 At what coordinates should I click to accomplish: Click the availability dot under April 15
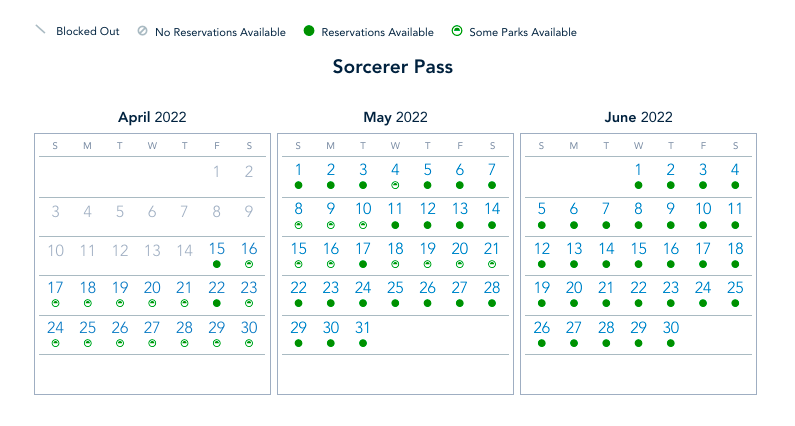point(217,264)
